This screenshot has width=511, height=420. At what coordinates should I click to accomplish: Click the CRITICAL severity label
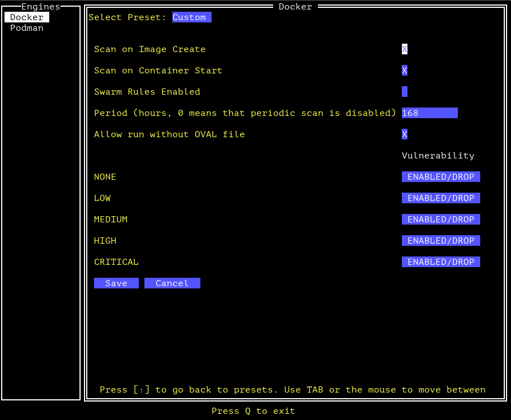click(x=116, y=262)
